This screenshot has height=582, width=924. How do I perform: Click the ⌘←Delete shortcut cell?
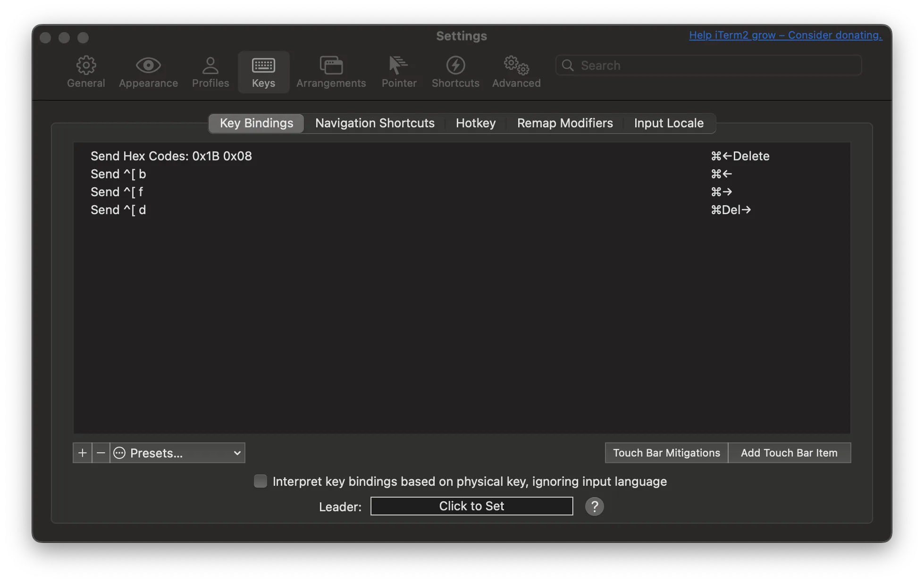pyautogui.click(x=740, y=156)
